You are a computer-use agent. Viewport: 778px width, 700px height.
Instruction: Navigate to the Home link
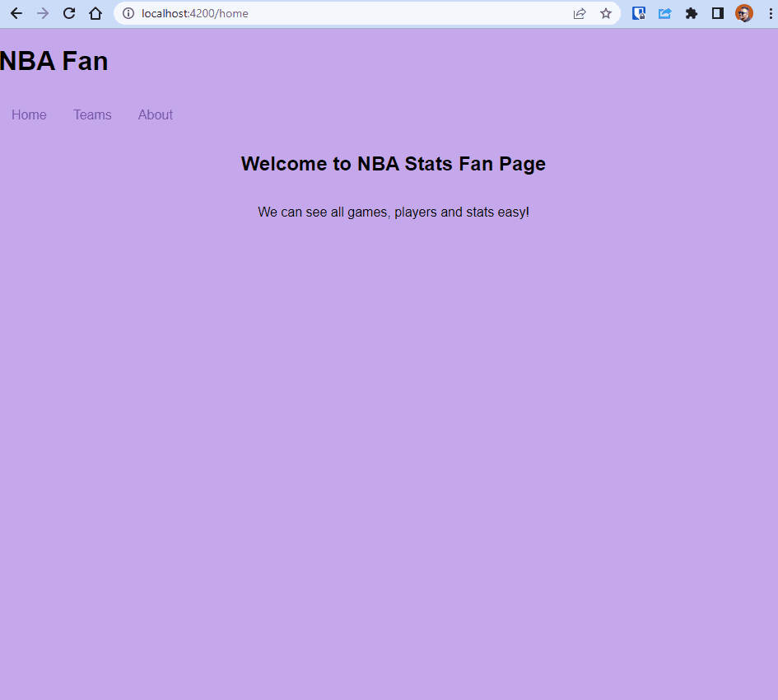click(x=29, y=114)
